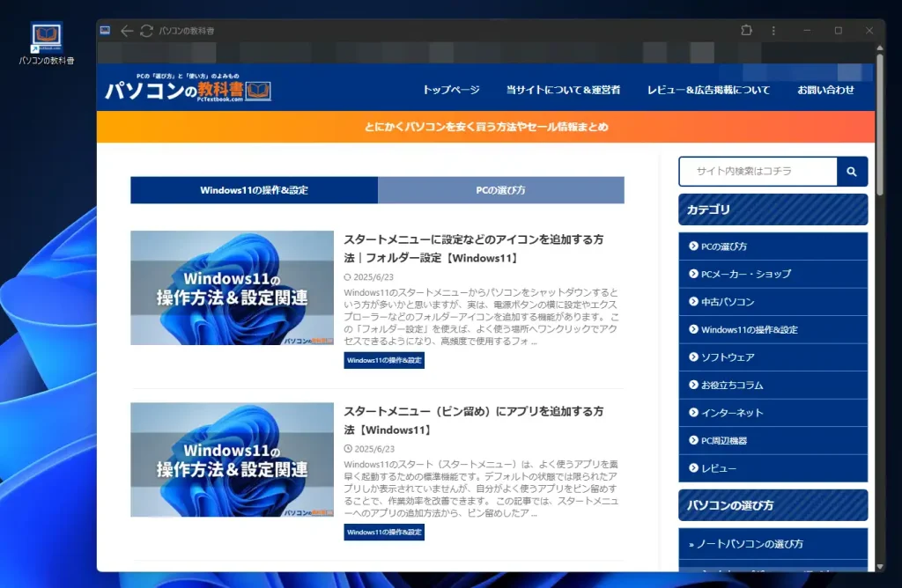This screenshot has width=902, height=588.
Task: Open the first article thumbnail image
Action: (232, 288)
